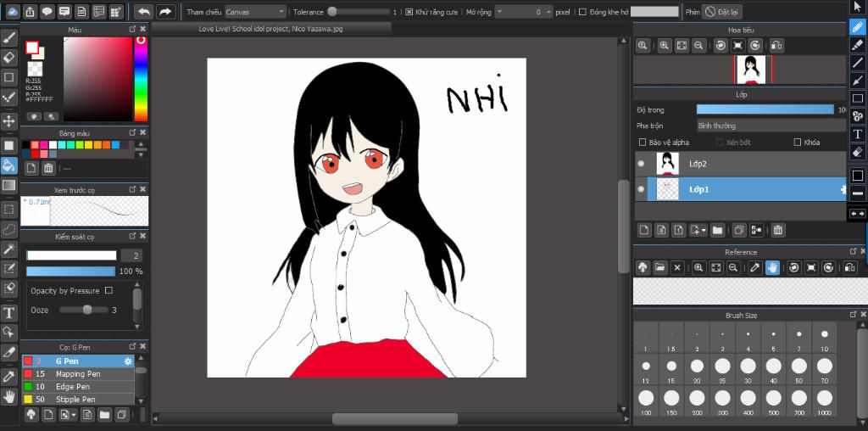Viewport: 868px width, 431px height.
Task: Select the Brush tool in left toolbar
Action: click(8, 37)
